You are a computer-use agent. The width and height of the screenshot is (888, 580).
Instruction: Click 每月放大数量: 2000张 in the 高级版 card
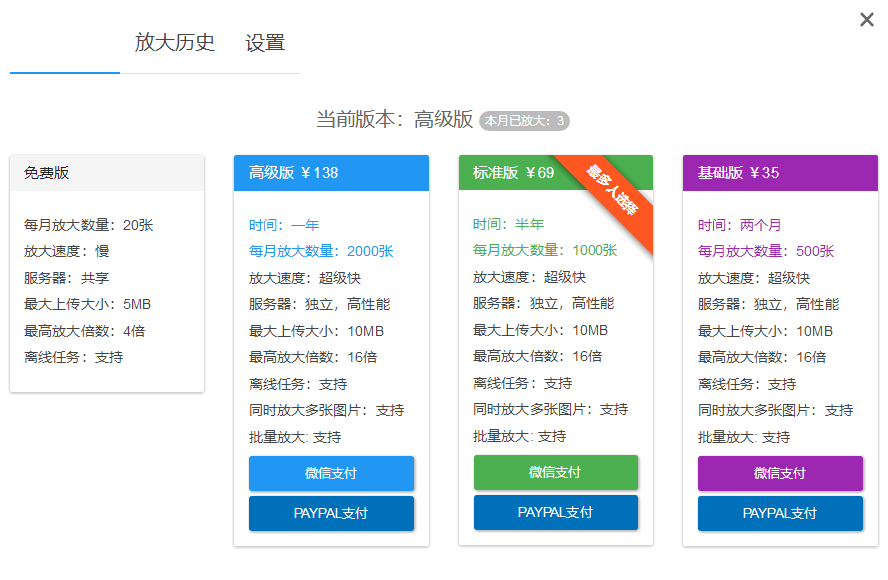[x=321, y=251]
